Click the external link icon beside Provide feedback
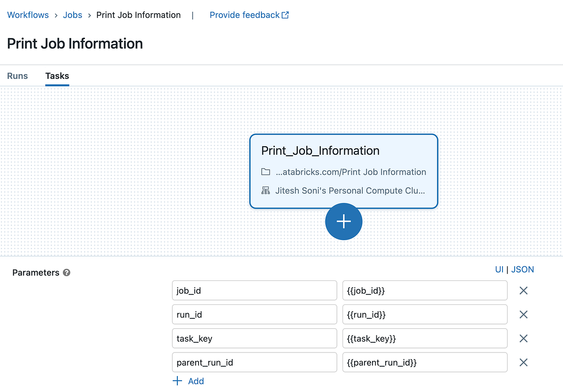Screen dimensions: 563x392 tap(285, 15)
